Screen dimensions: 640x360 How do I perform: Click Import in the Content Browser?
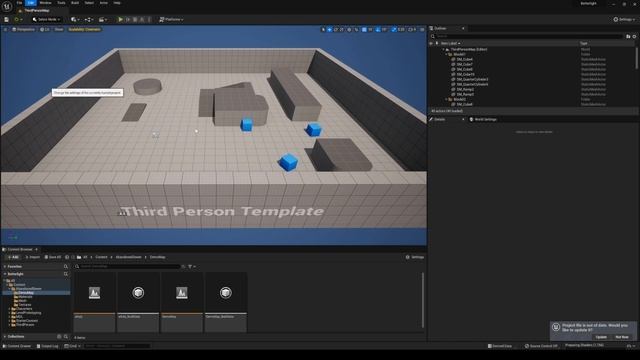click(33, 257)
